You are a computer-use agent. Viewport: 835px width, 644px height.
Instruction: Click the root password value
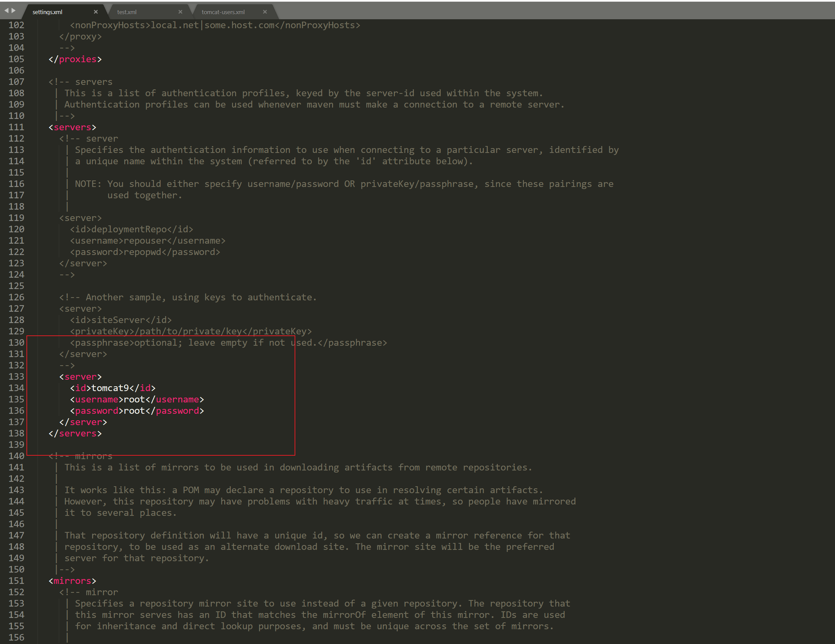134,410
